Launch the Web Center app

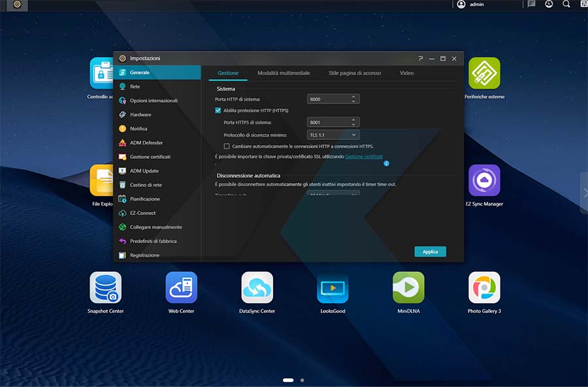point(181,288)
